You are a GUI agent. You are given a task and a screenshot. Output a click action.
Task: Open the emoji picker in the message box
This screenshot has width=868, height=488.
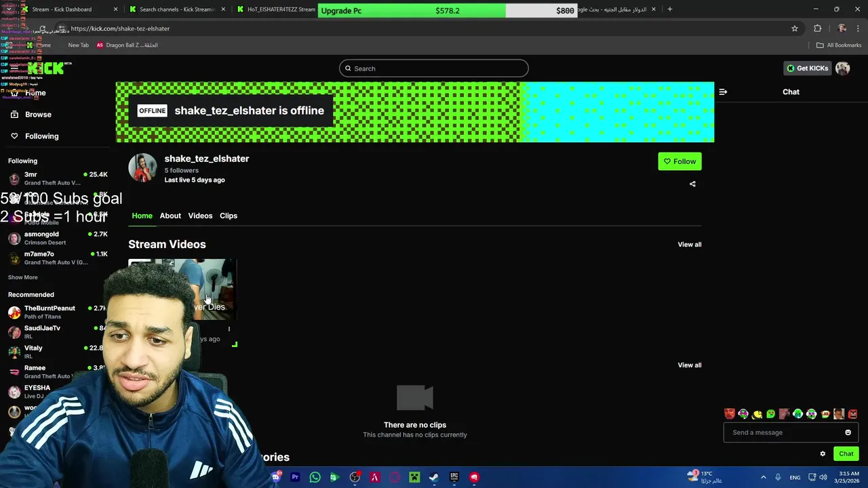848,432
